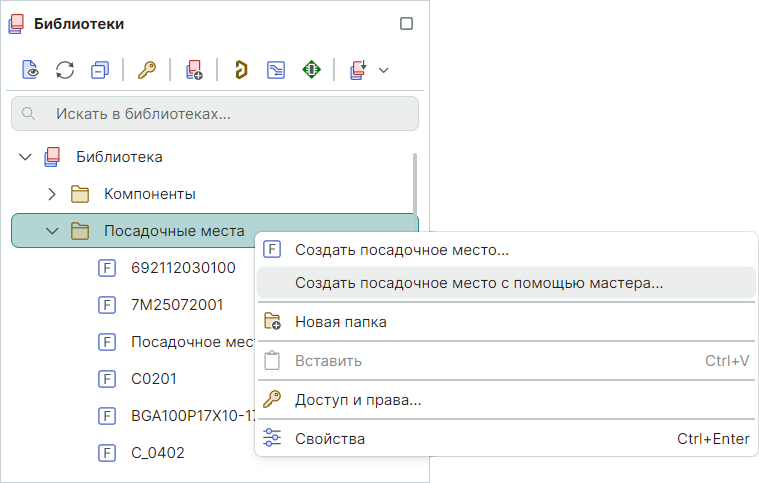Image resolution: width=759 pixels, height=483 pixels.
Task: Collapse the Посадочные места folder
Action: click(53, 231)
